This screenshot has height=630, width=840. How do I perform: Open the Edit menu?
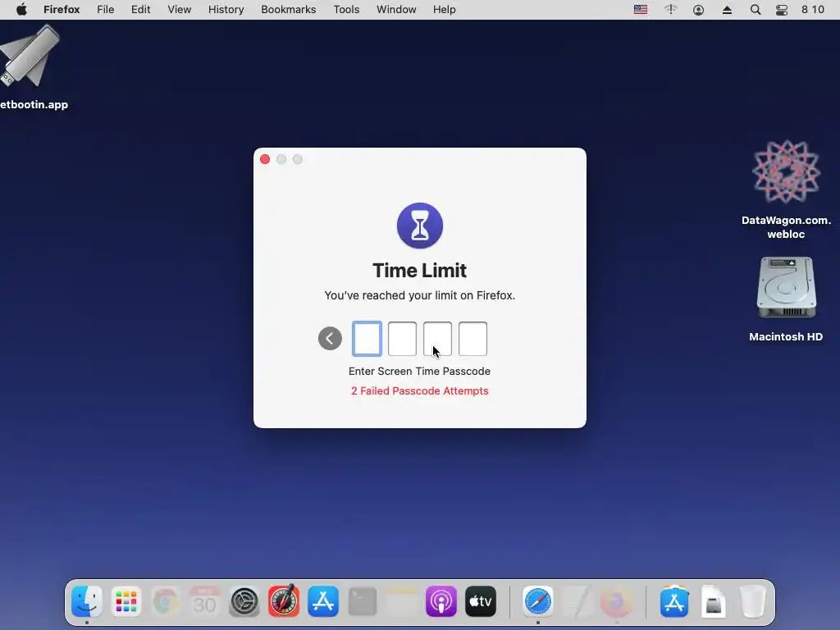[141, 10]
